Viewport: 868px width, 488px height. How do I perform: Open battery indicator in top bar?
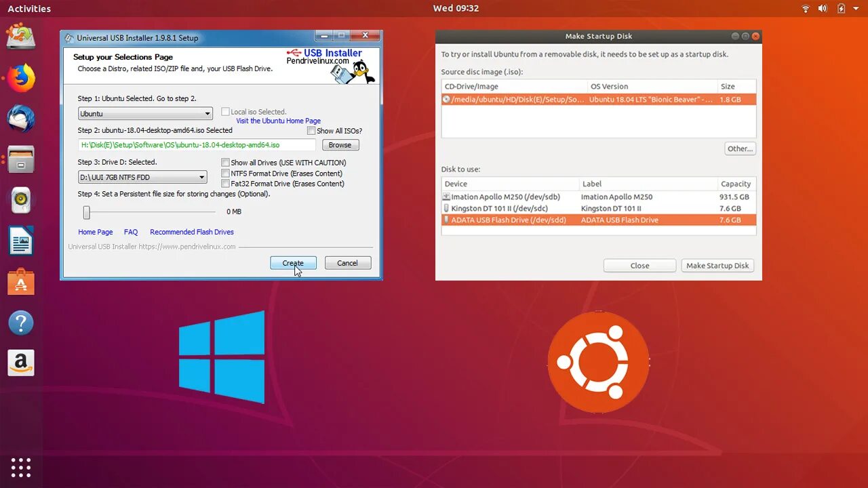click(x=841, y=9)
